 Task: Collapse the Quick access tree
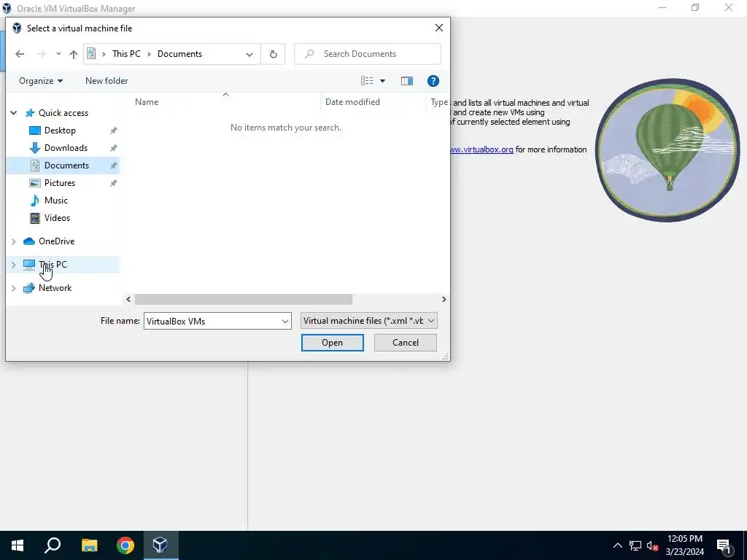[x=14, y=113]
